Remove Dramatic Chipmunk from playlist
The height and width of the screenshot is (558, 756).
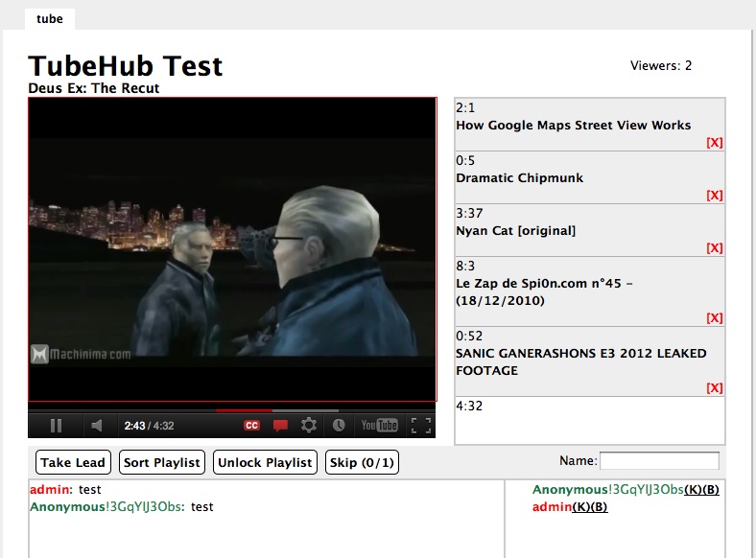tap(714, 196)
